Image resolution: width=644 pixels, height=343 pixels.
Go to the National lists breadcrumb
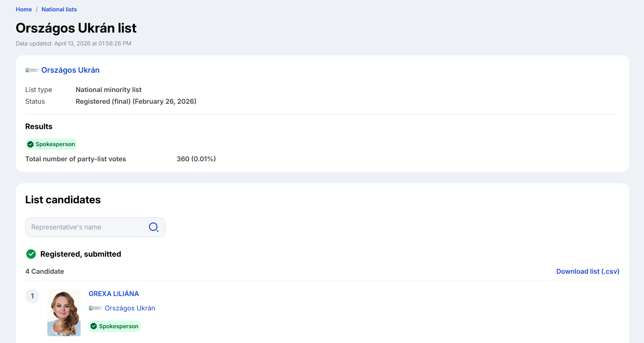(59, 9)
